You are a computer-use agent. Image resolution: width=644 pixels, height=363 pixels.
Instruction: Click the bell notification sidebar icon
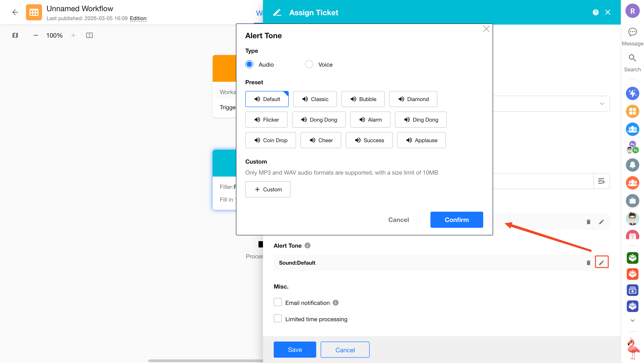pyautogui.click(x=632, y=165)
